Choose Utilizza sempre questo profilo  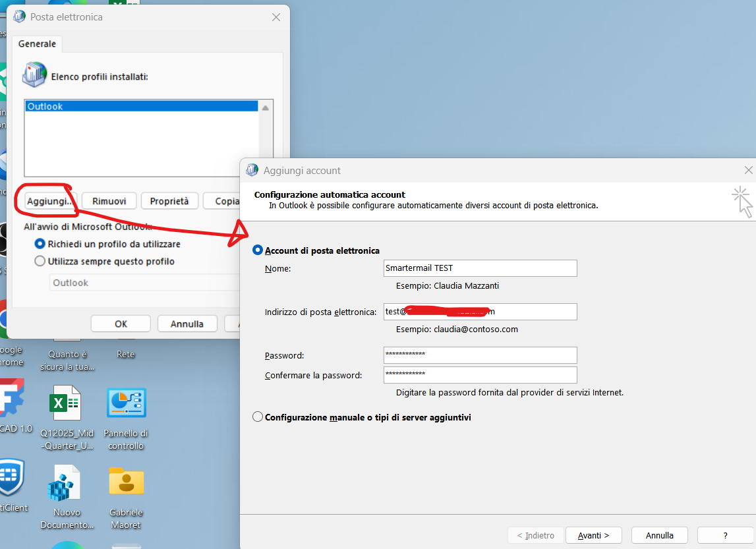click(40, 261)
